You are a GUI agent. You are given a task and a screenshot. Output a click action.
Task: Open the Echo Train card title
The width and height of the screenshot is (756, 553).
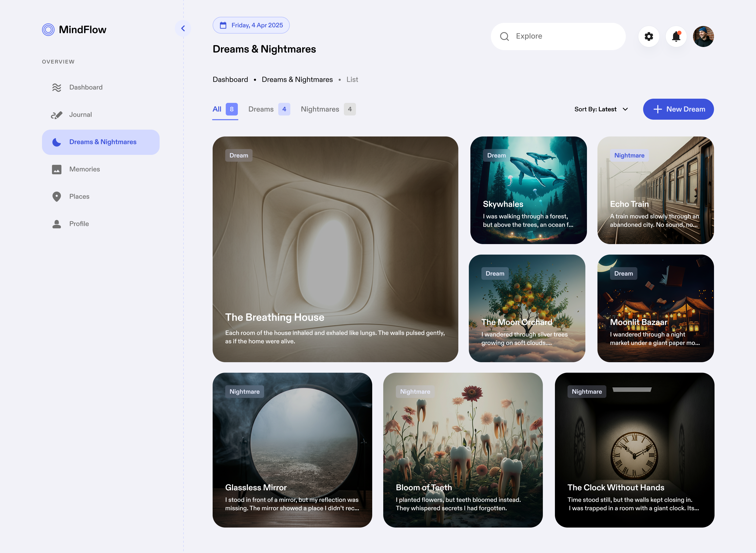[x=629, y=204]
